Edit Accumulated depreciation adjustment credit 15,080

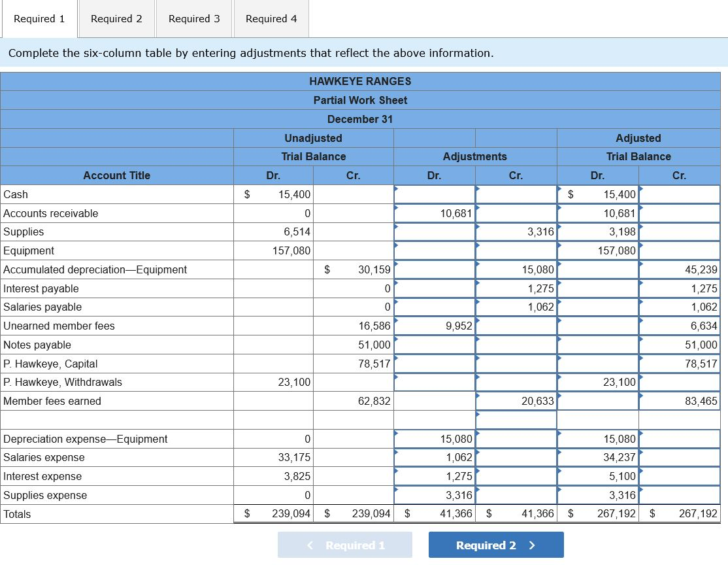point(516,269)
